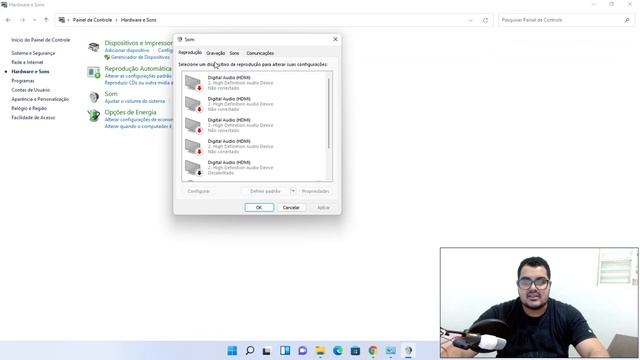
Task: Go up one level with the up arrow
Action: (x=46, y=20)
